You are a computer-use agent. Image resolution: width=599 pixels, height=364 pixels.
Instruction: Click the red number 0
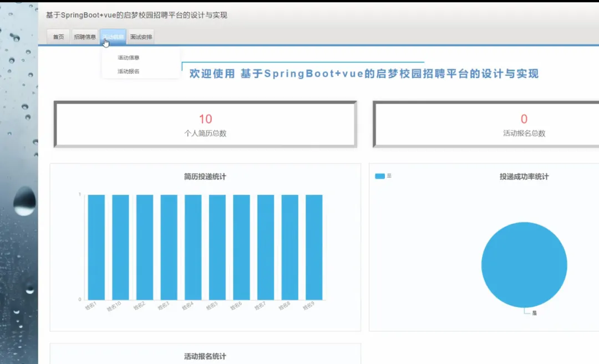tap(524, 119)
